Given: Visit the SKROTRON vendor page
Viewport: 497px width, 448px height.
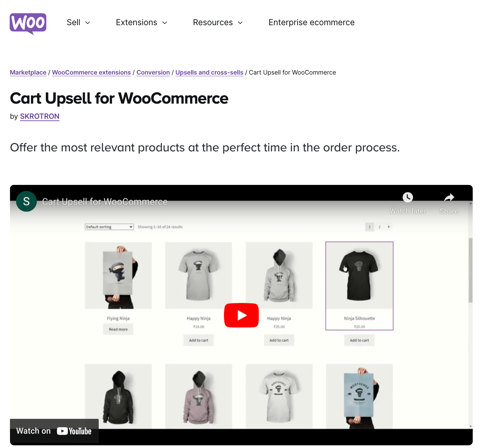Looking at the screenshot, I should [x=40, y=117].
